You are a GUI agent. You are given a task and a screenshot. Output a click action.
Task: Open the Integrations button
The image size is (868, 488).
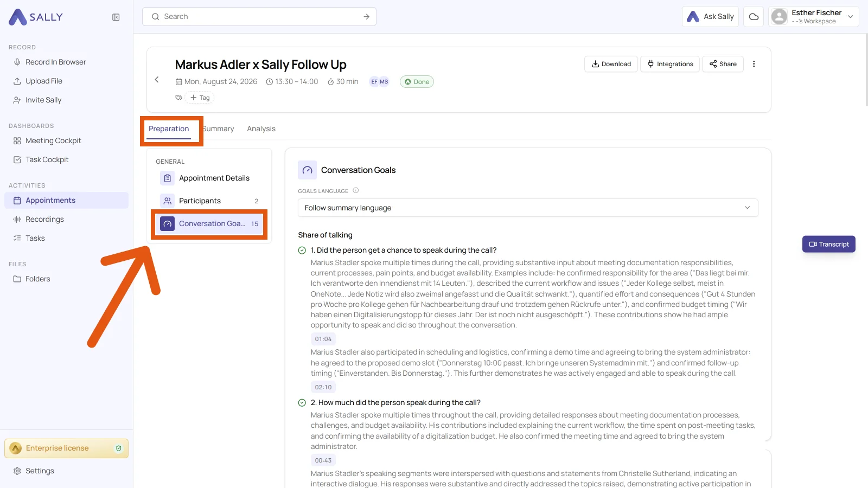pos(670,64)
